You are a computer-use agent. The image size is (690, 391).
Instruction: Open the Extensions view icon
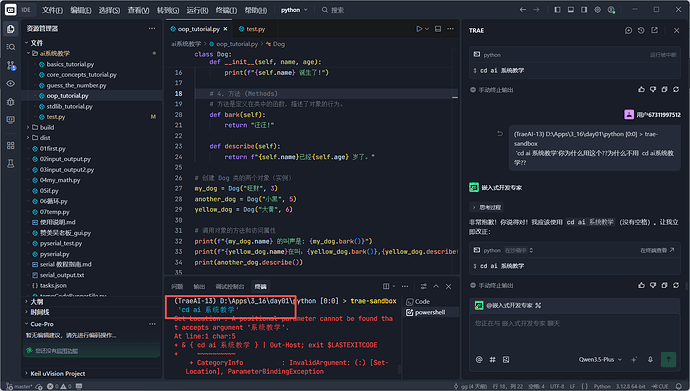(11, 145)
